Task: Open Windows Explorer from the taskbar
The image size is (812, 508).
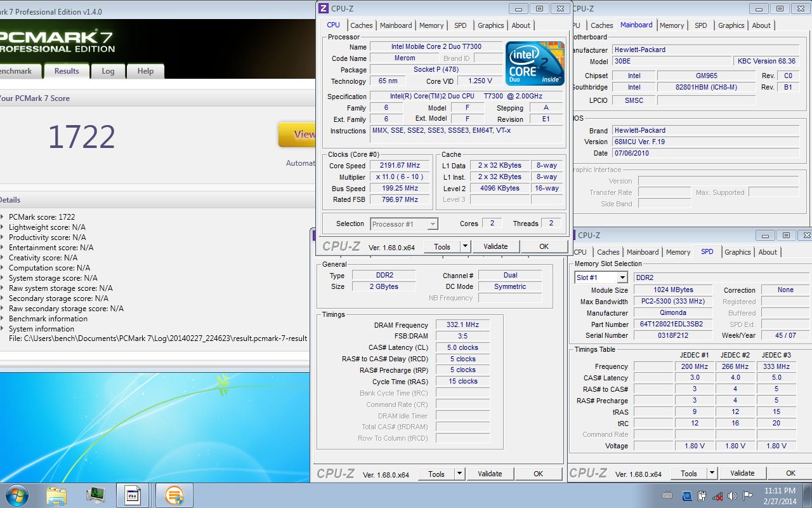Action: coord(56,495)
